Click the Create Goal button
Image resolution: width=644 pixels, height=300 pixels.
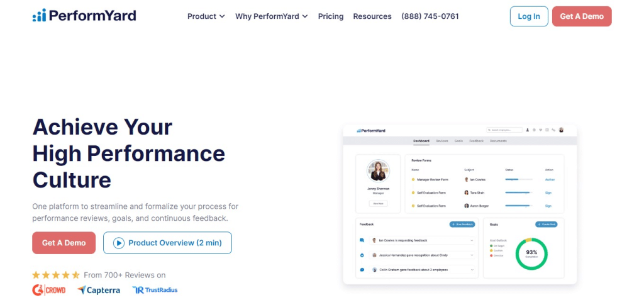tap(547, 225)
